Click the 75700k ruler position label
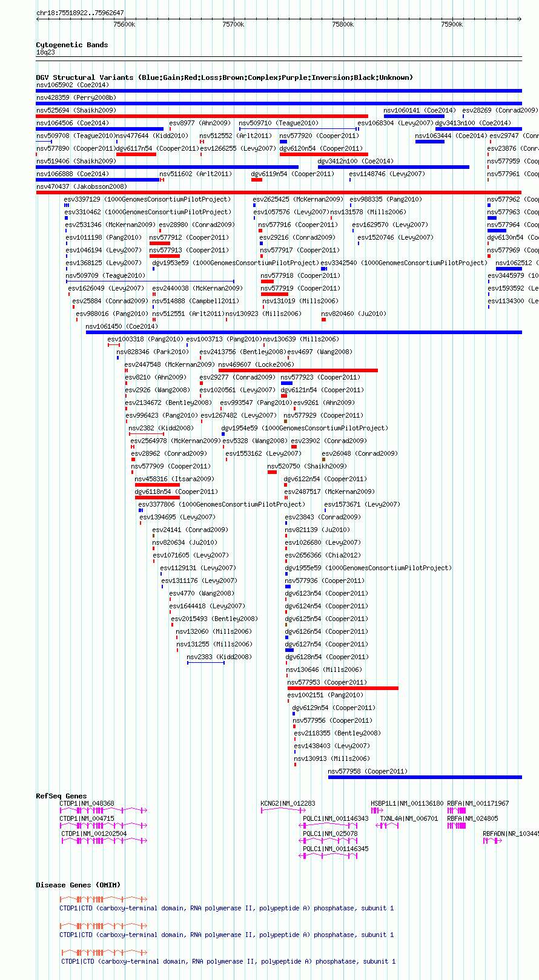Viewport: 539px width, 980px height. [233, 24]
